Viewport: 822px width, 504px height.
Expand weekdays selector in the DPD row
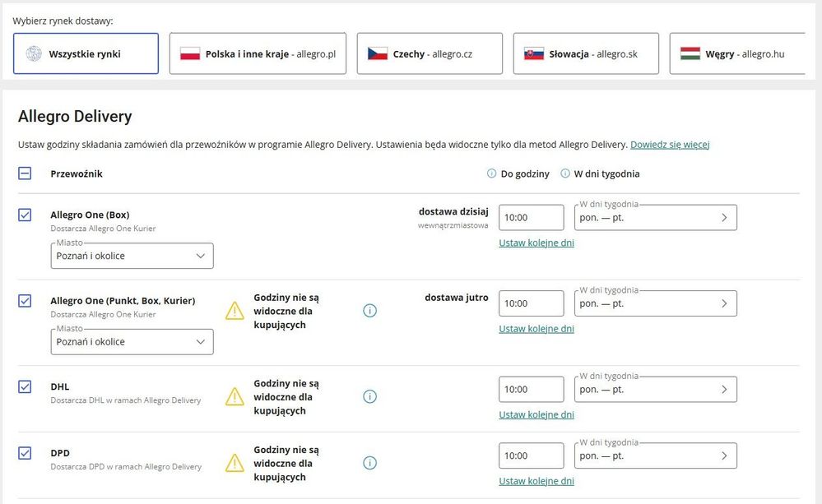[x=655, y=455]
